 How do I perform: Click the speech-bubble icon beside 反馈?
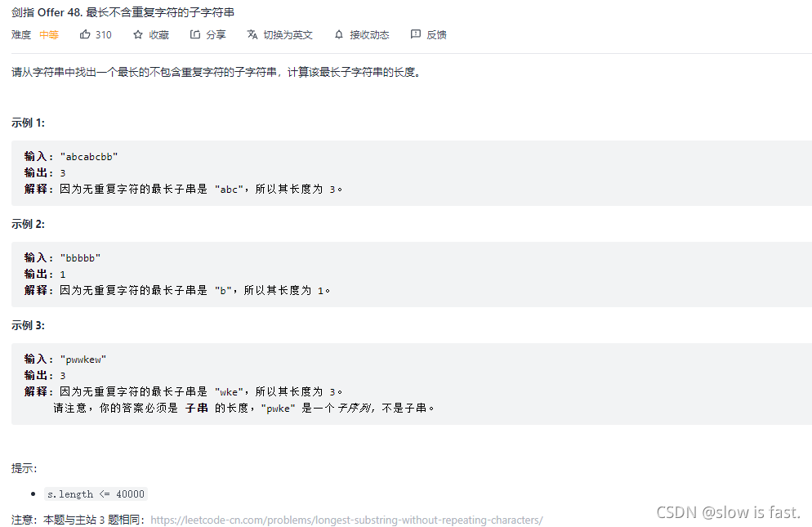point(415,34)
